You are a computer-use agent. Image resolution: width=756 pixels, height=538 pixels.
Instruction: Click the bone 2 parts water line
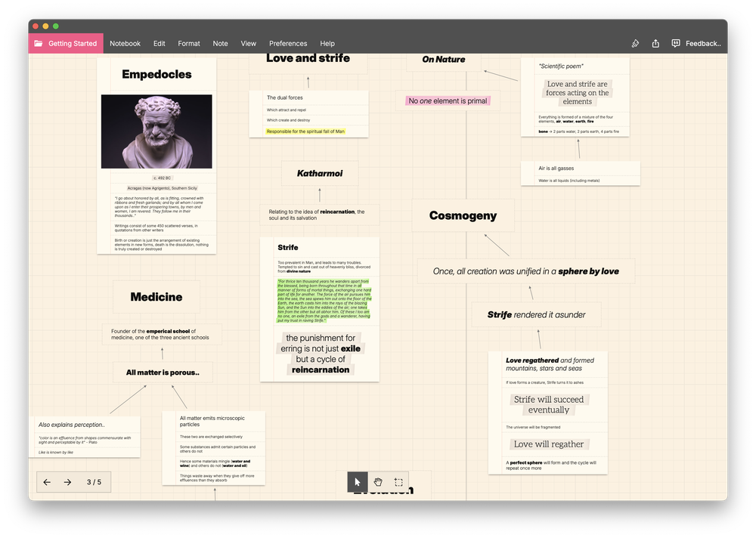click(x=578, y=131)
